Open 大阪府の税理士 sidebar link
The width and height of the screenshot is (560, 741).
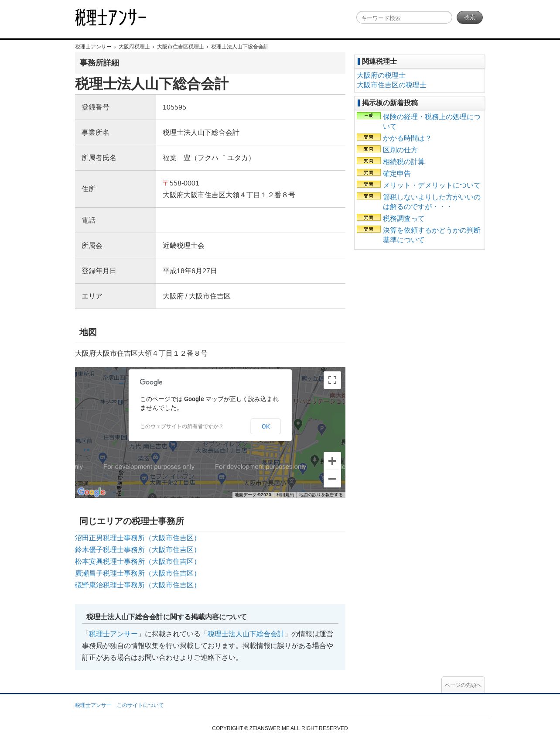pyautogui.click(x=381, y=75)
